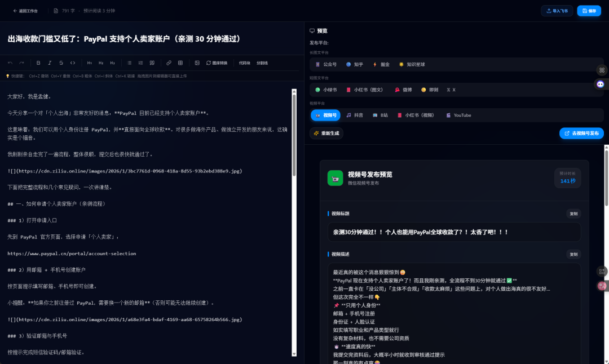This screenshot has height=364, width=609.
Task: Insert a Heading 2 with H2
Action: point(101,63)
